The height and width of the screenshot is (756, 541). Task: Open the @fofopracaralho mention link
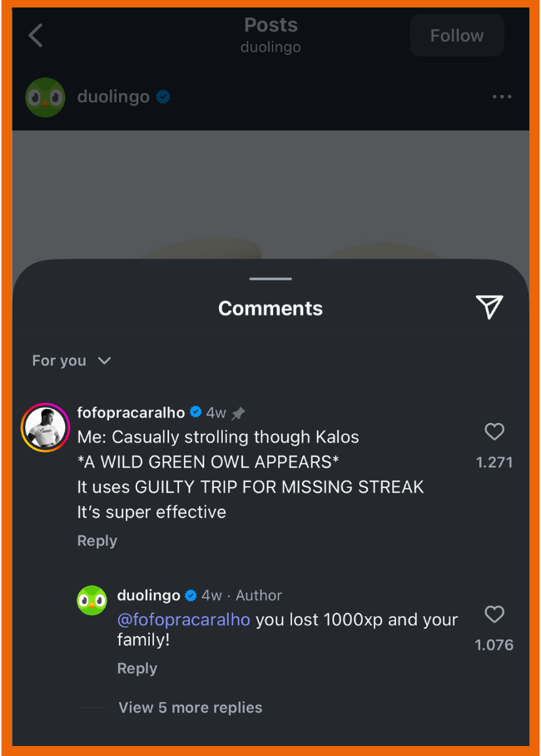(184, 620)
